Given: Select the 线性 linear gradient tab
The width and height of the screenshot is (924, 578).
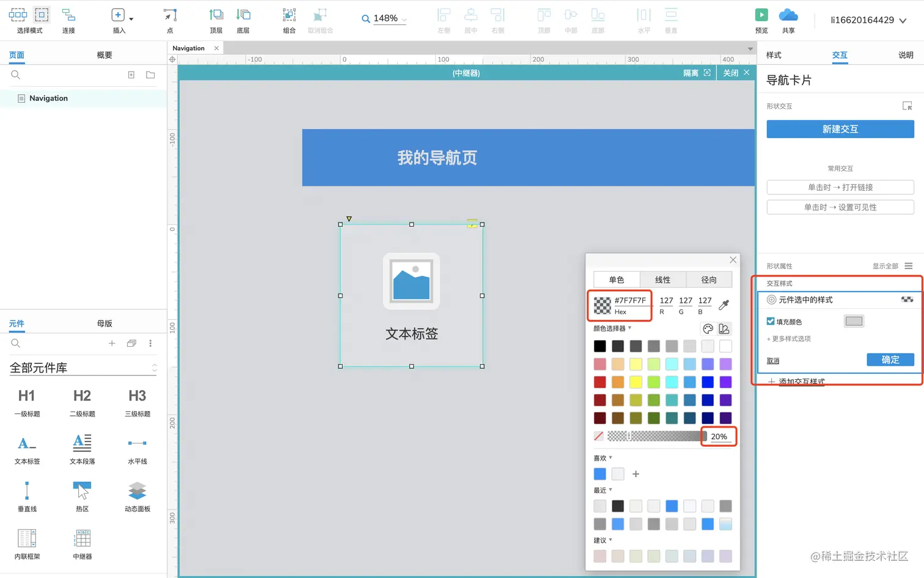Looking at the screenshot, I should pos(663,280).
